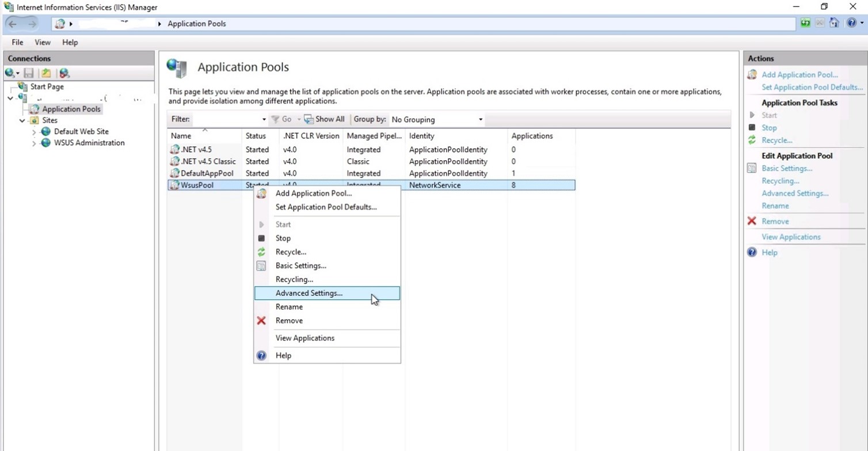Open the Help menu in menu bar
The width and height of the screenshot is (868, 451).
click(x=70, y=42)
